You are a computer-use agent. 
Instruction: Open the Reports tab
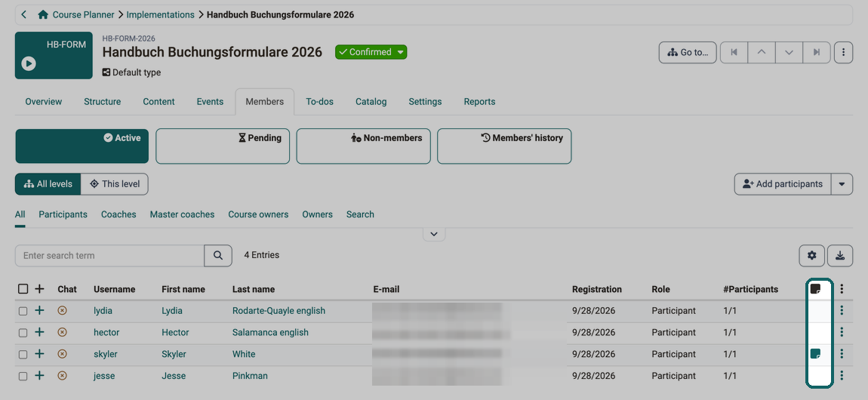[x=479, y=102]
